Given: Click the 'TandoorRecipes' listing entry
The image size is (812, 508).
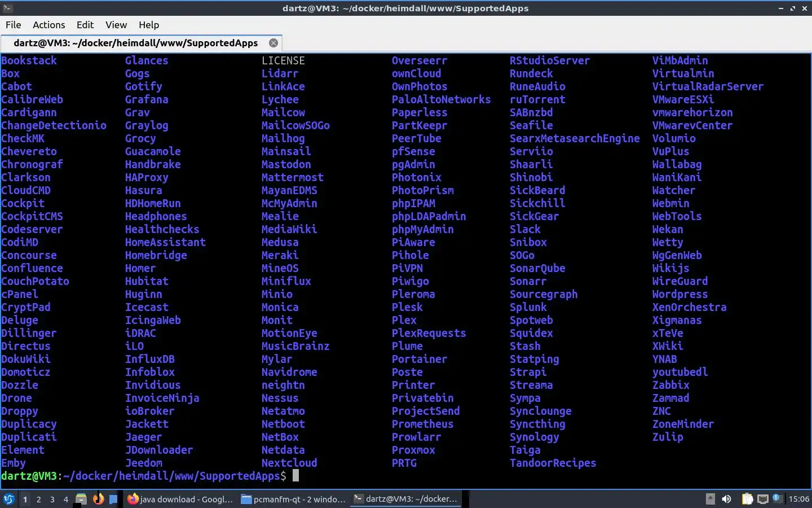Looking at the screenshot, I should (x=553, y=463).
